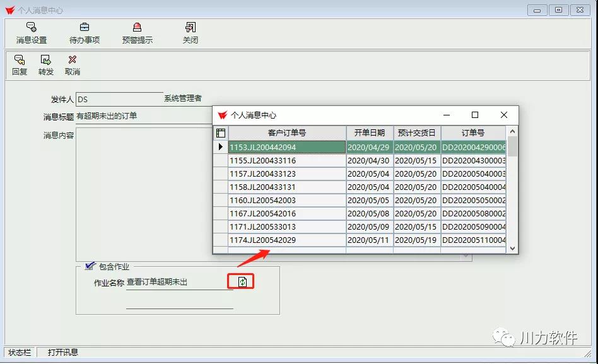Click the grid selector icon in table corner
The image size is (598, 364).
point(221,133)
